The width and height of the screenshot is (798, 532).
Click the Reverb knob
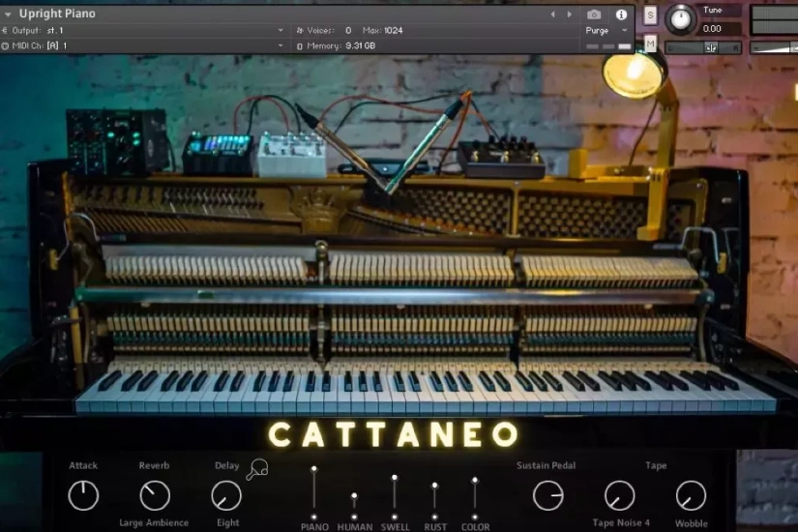point(155,495)
